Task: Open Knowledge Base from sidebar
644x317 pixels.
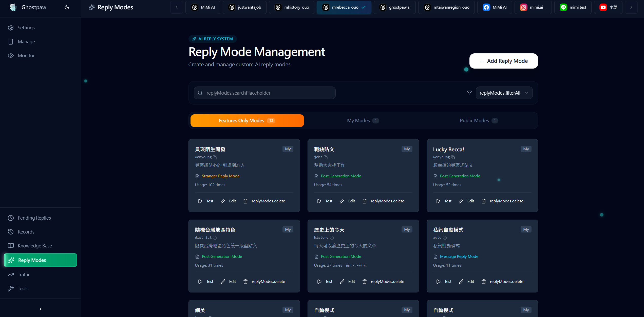Action: [35, 246]
